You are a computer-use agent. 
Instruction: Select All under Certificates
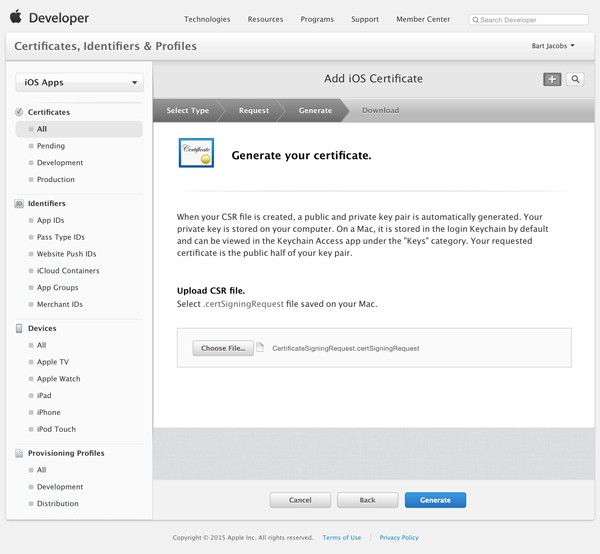click(79, 129)
